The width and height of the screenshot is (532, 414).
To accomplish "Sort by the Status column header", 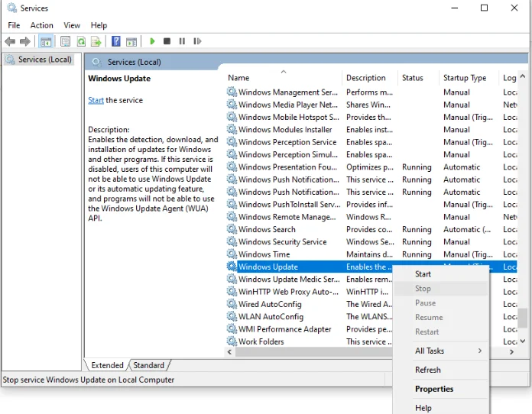I will 418,78.
